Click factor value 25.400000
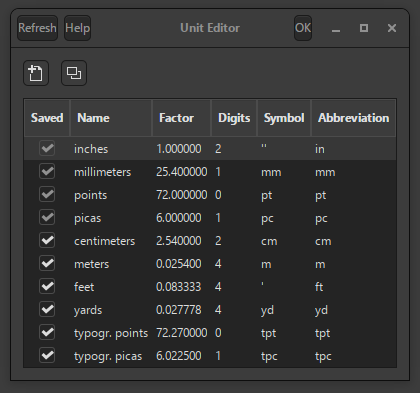 (182, 172)
